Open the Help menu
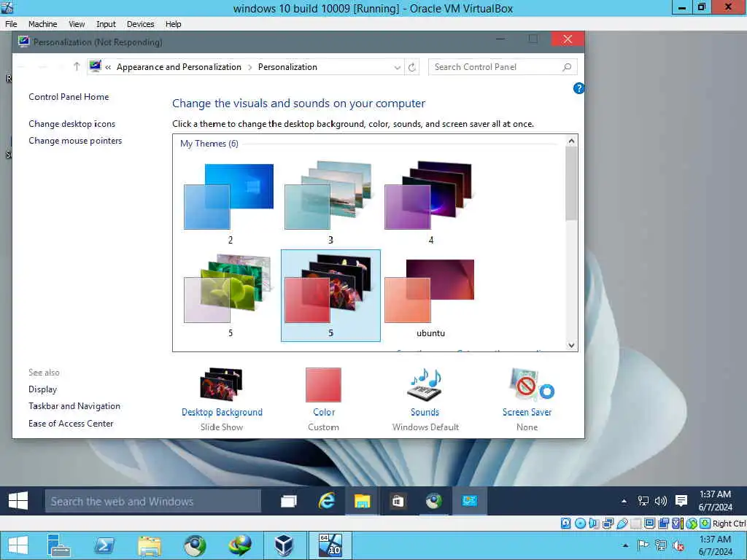 pos(174,24)
